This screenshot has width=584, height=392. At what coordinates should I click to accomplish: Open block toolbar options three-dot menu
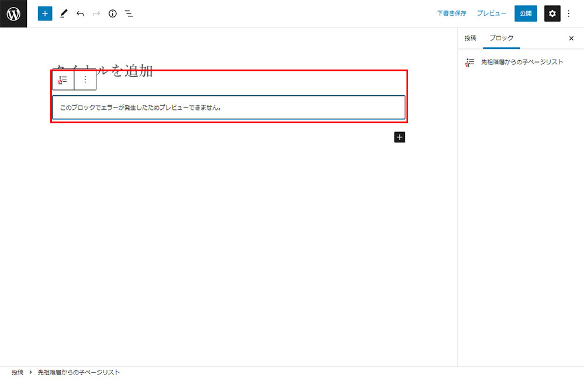85,79
